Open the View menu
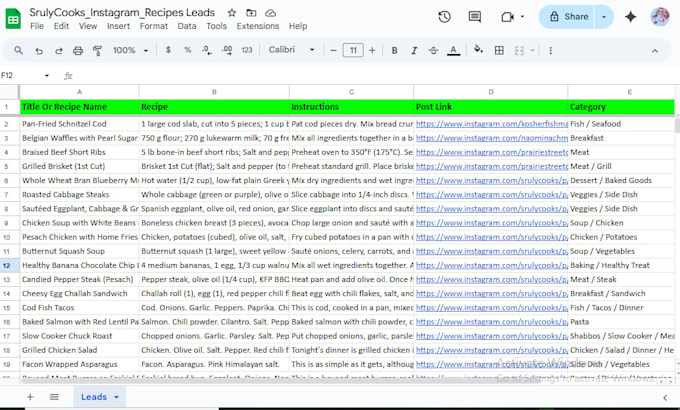Screen dimensions: 680x410 (88, 26)
